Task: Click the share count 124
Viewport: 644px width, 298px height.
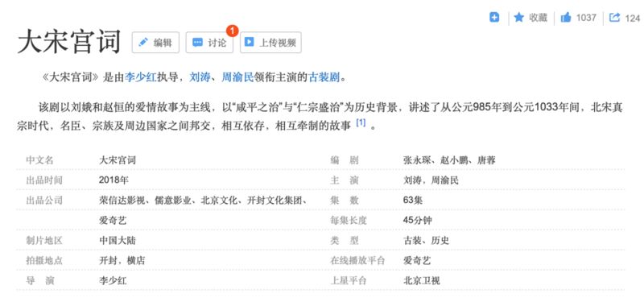Action: [633, 19]
